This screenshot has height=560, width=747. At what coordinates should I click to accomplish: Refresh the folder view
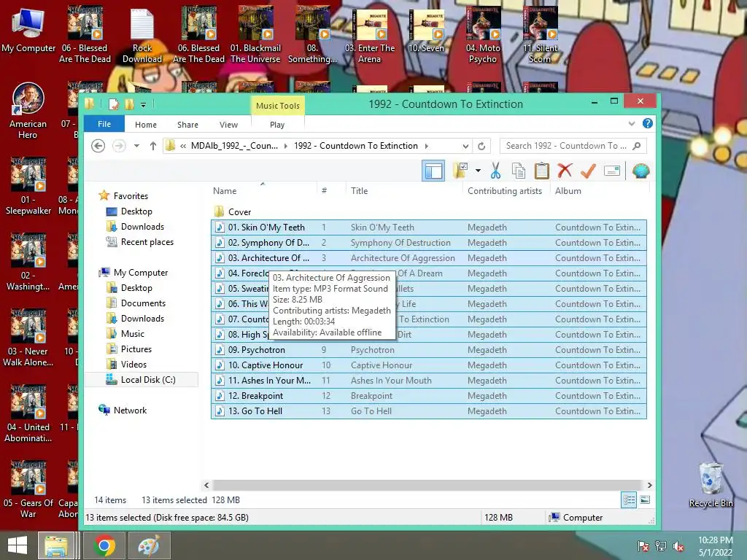click(x=481, y=146)
